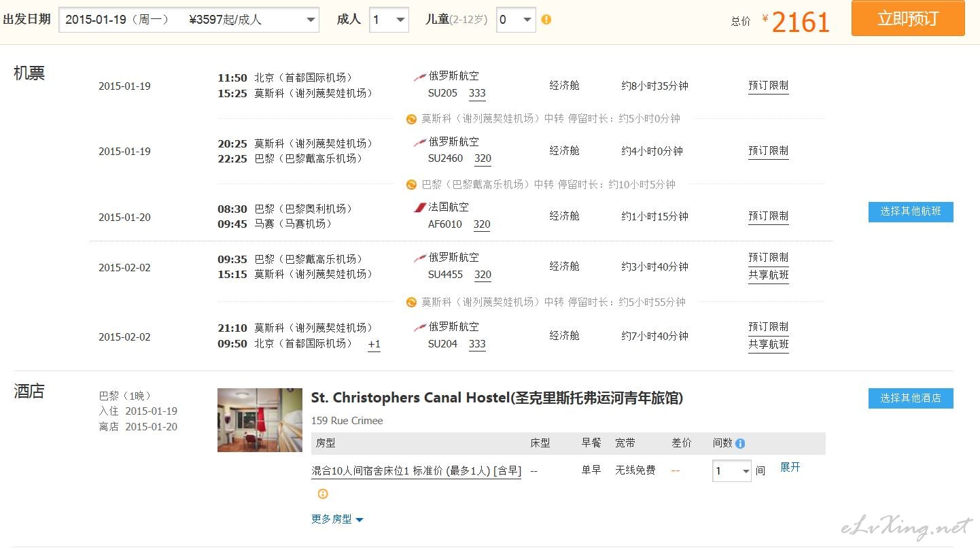Click aircraft type 320 of AF6010
980x550 pixels.
point(482,225)
